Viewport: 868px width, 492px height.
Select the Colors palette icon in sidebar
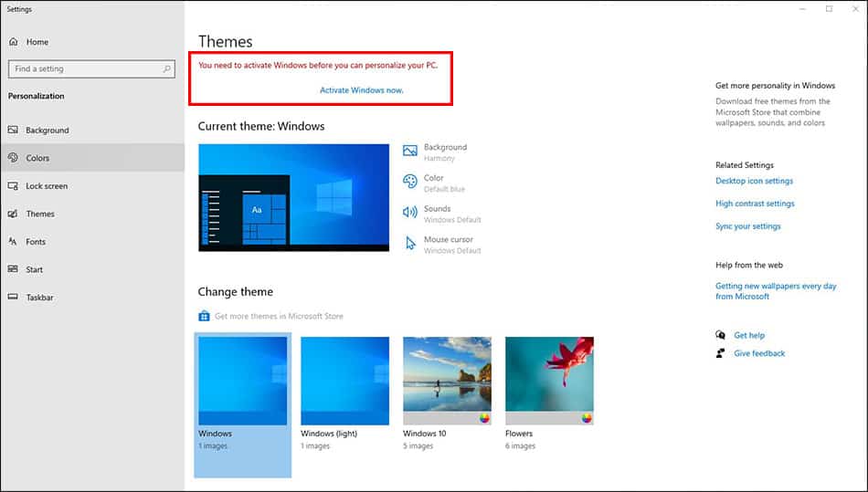tap(14, 158)
